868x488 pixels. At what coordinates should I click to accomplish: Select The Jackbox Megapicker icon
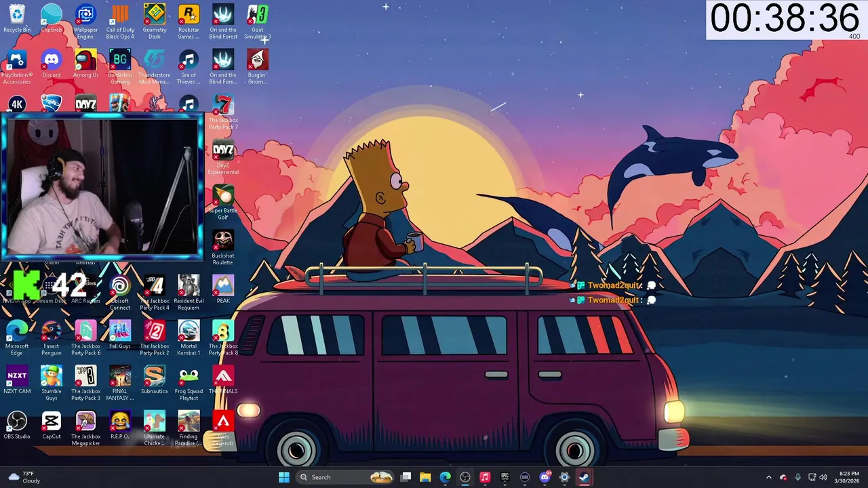(85, 430)
